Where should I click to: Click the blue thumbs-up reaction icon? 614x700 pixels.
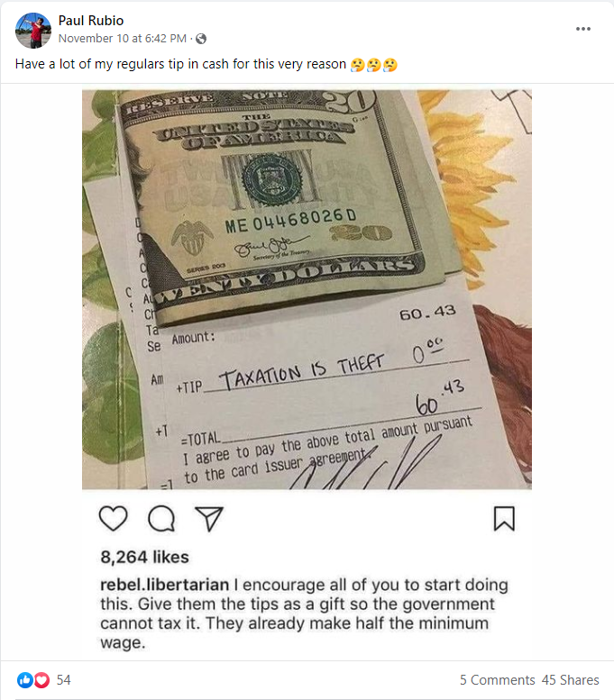(x=24, y=680)
